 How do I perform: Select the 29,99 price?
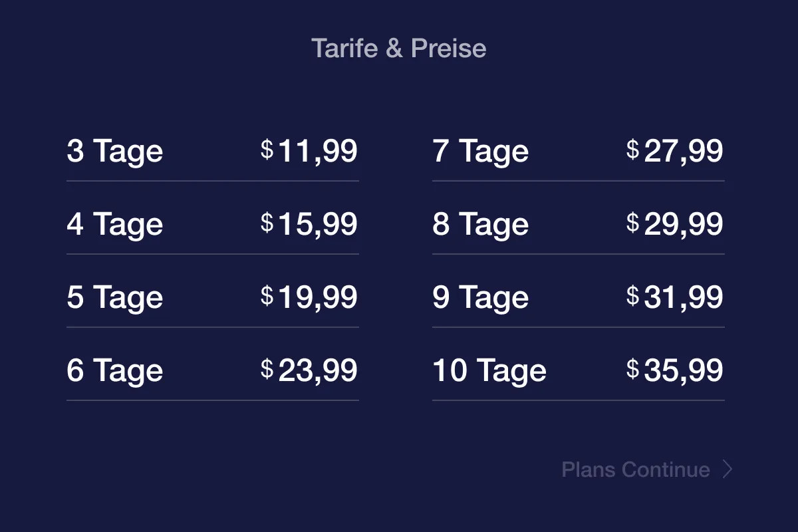point(684,224)
